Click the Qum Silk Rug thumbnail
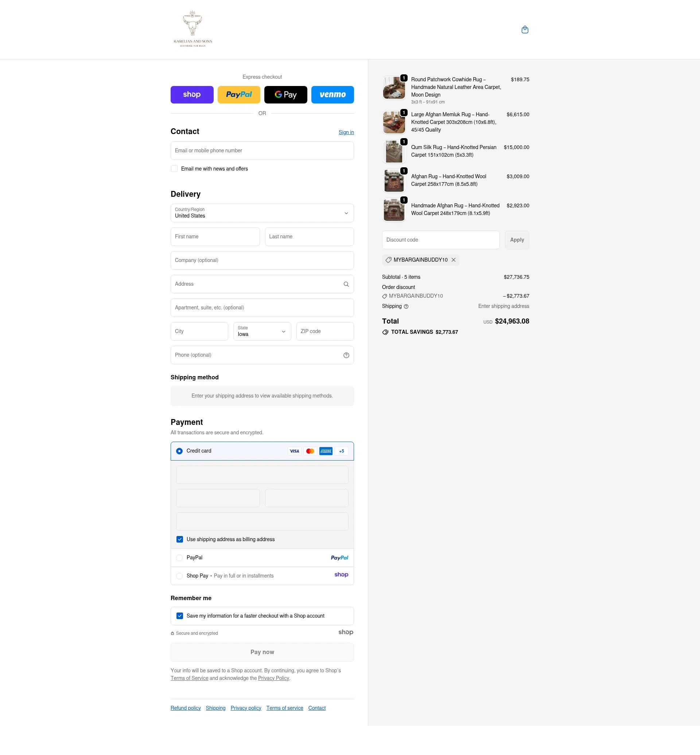Screen dimensions: 700x755 click(x=394, y=151)
